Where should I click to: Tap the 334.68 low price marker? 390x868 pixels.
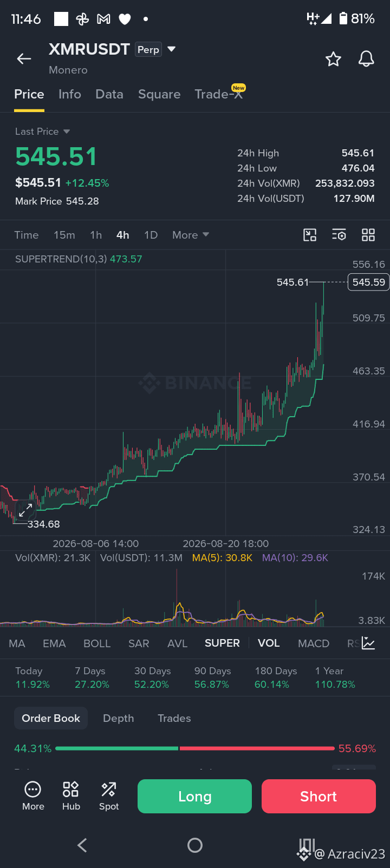43,524
